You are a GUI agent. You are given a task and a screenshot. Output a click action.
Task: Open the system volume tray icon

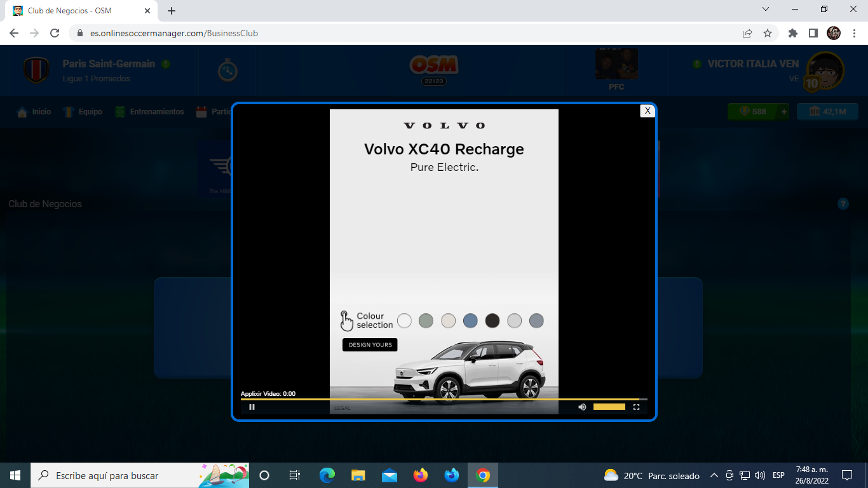pyautogui.click(x=760, y=475)
